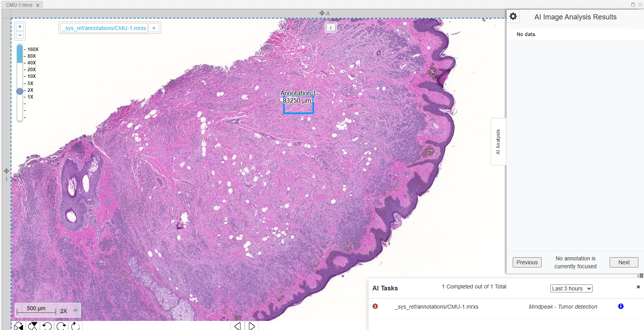Collapse the scale bar panel
Screen dimensions: 644x330
pyautogui.click(x=75, y=310)
